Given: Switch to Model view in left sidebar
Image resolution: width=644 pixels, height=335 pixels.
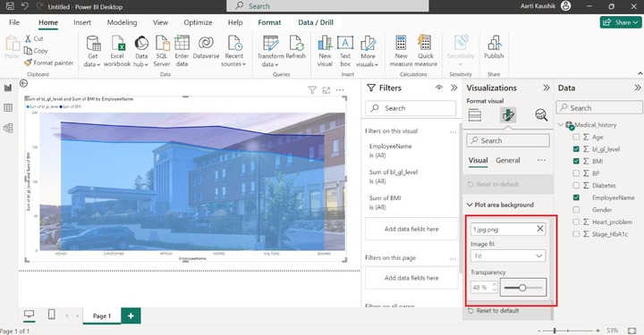Looking at the screenshot, I should [8, 128].
